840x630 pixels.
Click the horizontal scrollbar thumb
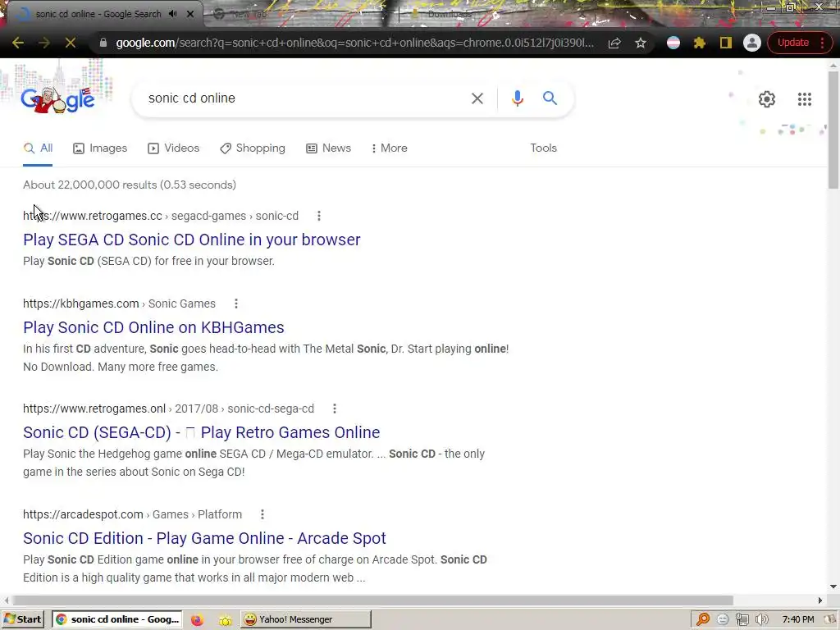pos(372,600)
